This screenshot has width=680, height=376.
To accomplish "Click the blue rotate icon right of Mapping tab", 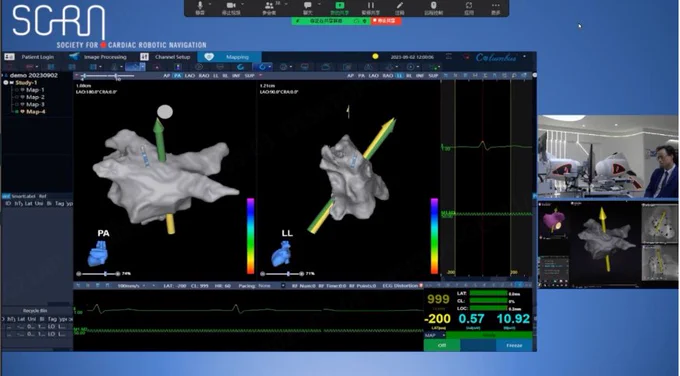I will point(262,67).
